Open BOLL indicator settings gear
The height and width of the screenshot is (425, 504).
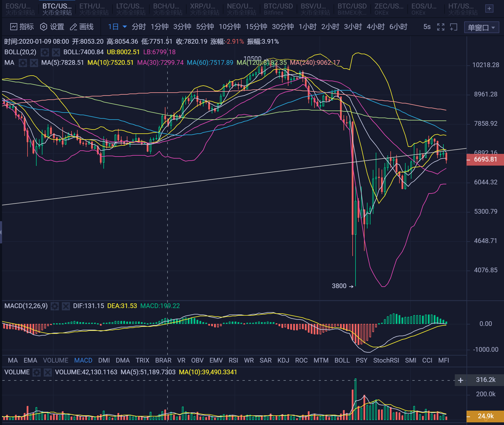45,52
